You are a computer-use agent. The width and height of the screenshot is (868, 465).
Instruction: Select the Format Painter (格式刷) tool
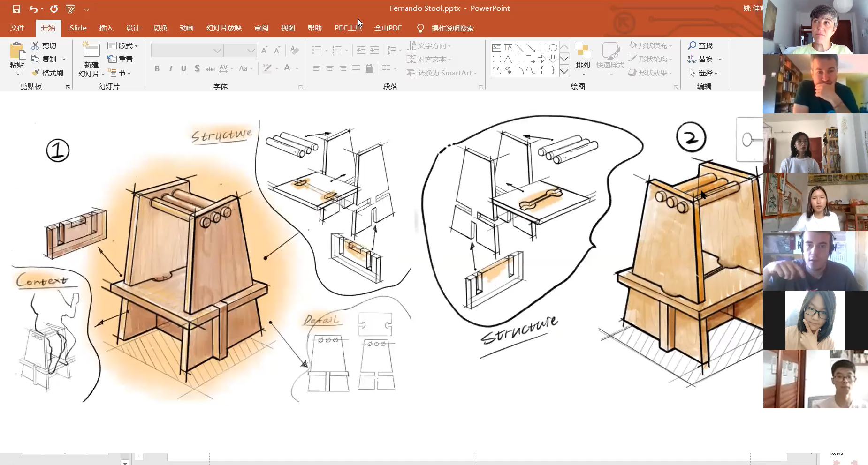(x=48, y=73)
